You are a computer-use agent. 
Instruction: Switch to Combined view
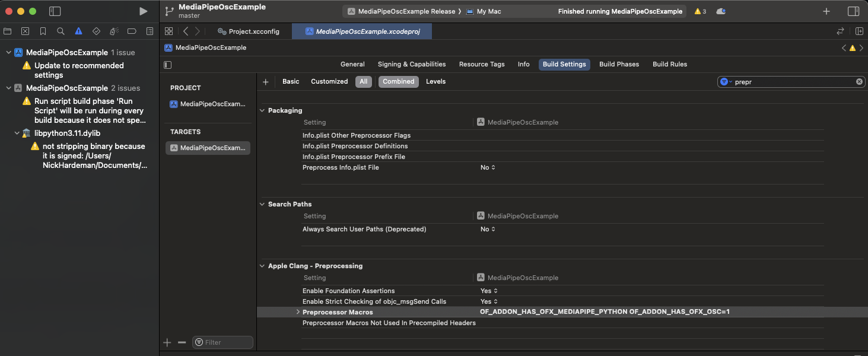point(399,82)
